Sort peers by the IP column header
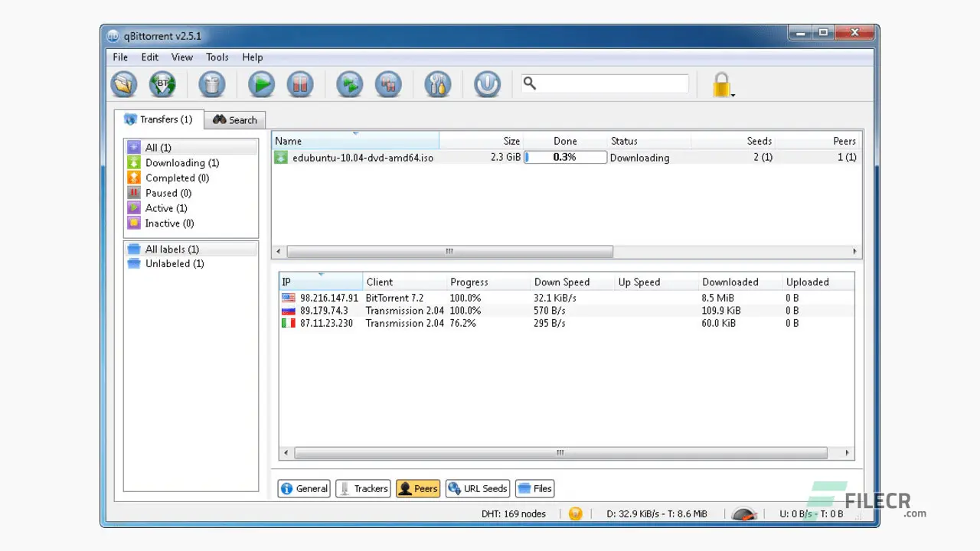 coord(321,282)
